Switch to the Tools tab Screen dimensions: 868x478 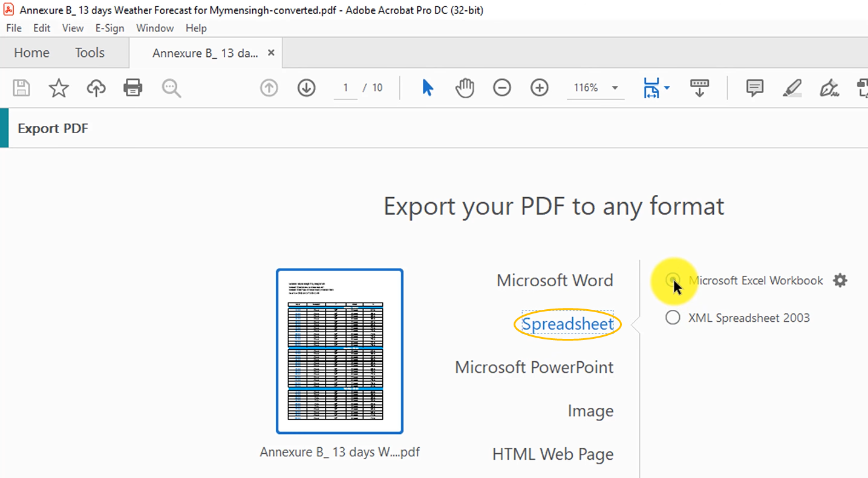click(x=90, y=53)
